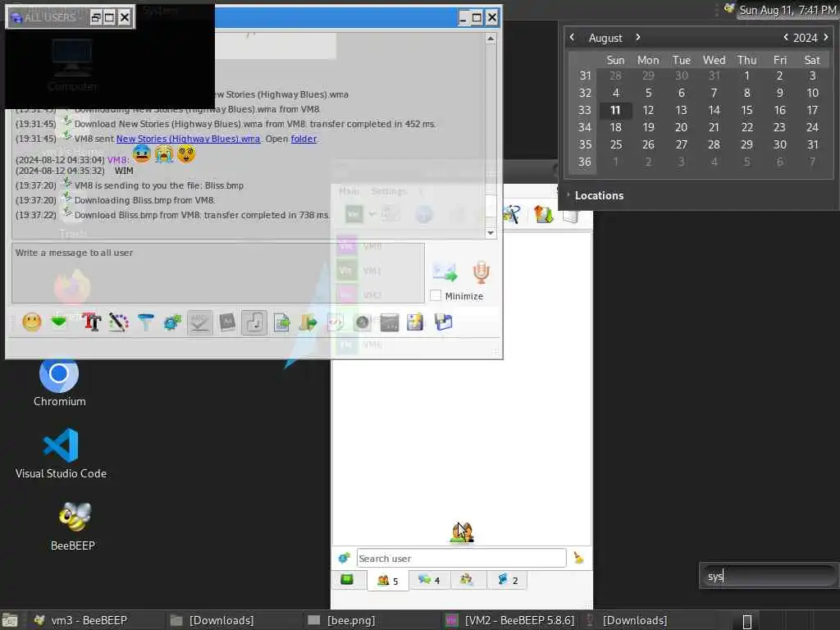Screen dimensions: 840x630
Task: Open Visual Studio Code desktop icon
Action: pyautogui.click(x=61, y=453)
